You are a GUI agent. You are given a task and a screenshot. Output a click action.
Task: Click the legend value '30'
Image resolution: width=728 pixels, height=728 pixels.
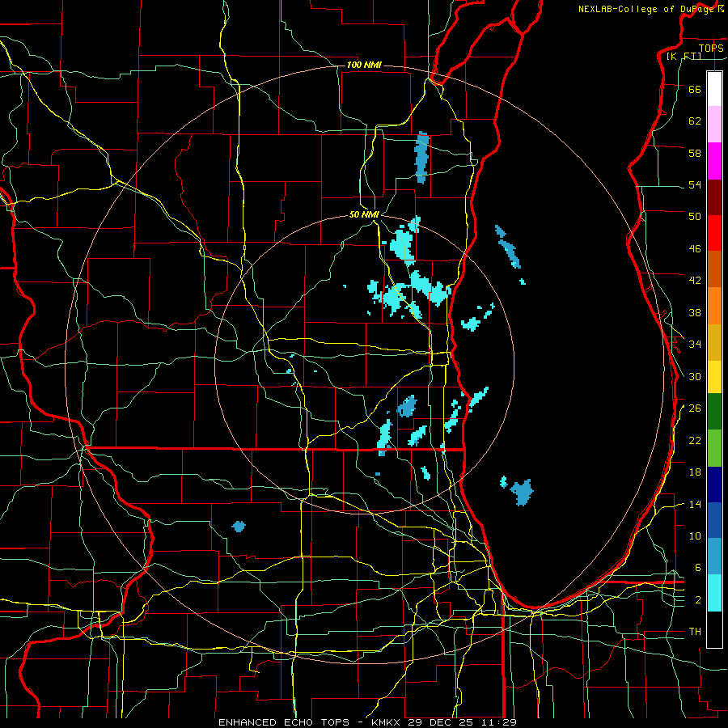point(695,376)
